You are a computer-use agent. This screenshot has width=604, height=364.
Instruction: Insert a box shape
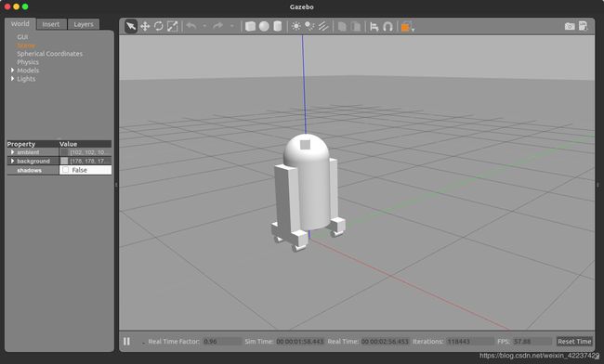coord(250,26)
